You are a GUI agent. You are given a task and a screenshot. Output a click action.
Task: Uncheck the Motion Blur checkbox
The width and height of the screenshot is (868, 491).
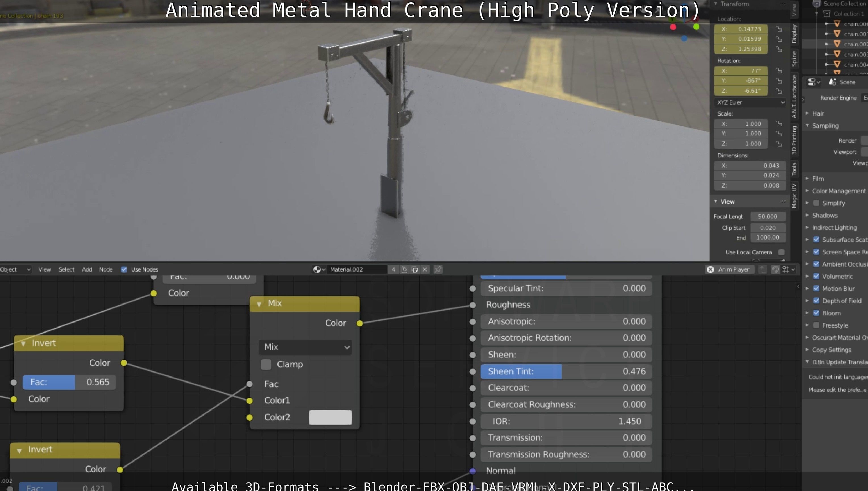(816, 288)
